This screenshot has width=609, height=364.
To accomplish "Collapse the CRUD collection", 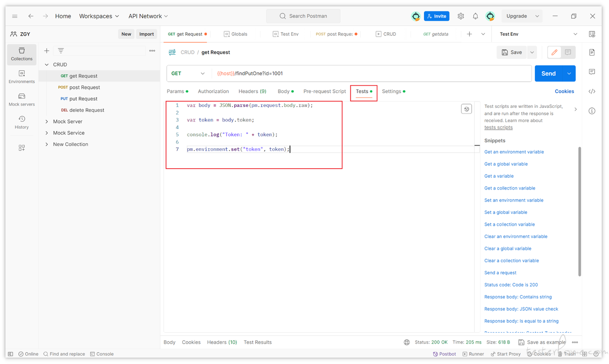I will tap(47, 65).
